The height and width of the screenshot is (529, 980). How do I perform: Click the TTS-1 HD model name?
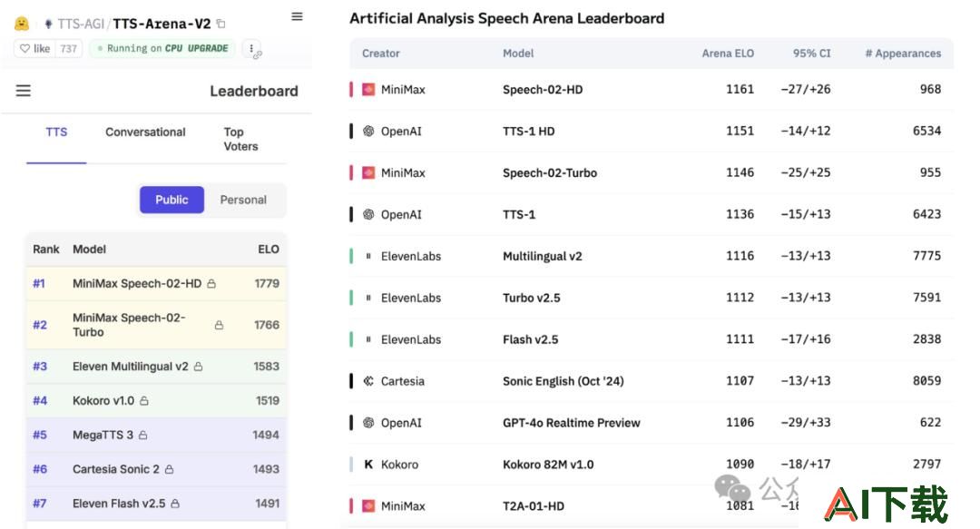click(x=529, y=131)
